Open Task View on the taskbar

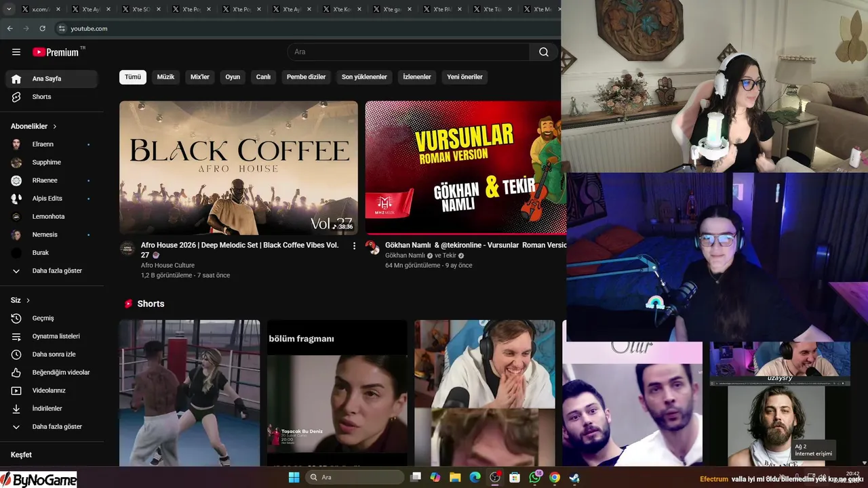[x=416, y=477]
